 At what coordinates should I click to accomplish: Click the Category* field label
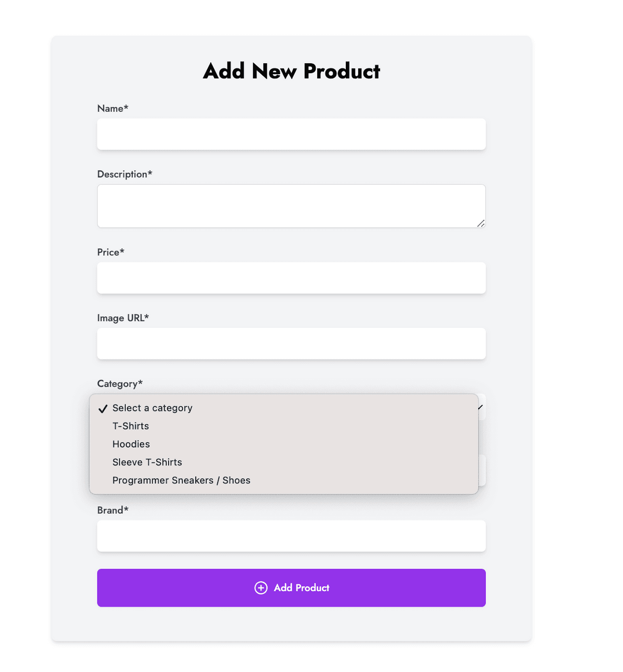(x=120, y=384)
